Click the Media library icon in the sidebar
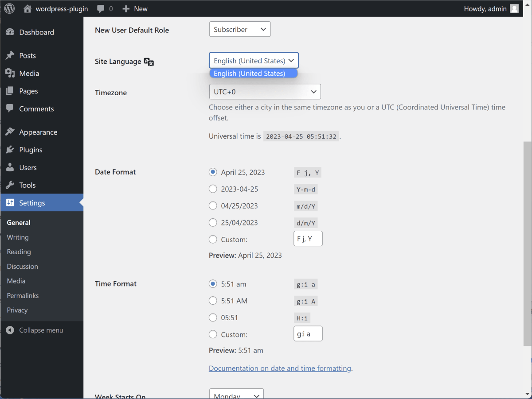Viewport: 532px width, 399px height. pyautogui.click(x=10, y=73)
